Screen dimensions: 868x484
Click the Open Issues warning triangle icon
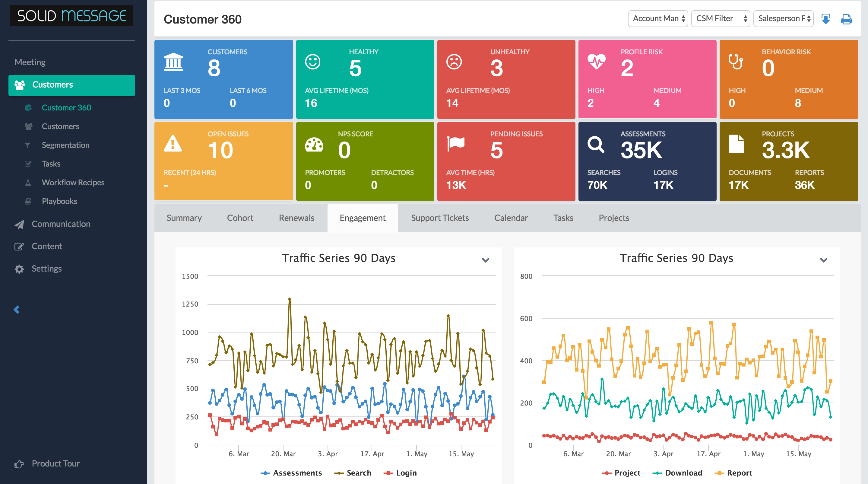click(x=173, y=143)
